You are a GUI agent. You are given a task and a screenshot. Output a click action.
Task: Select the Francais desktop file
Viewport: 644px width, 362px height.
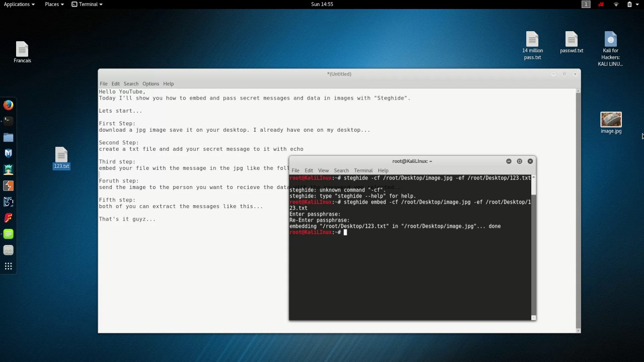tap(22, 52)
